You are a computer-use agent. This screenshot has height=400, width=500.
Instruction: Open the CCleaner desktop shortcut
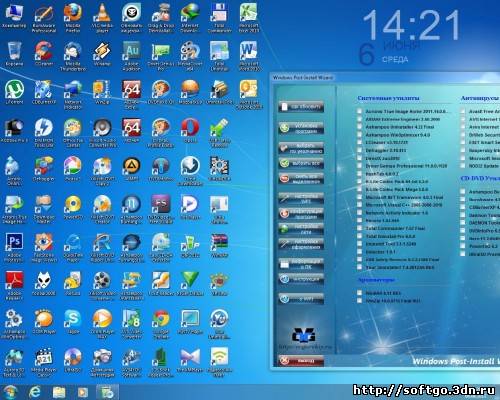pyautogui.click(x=43, y=54)
